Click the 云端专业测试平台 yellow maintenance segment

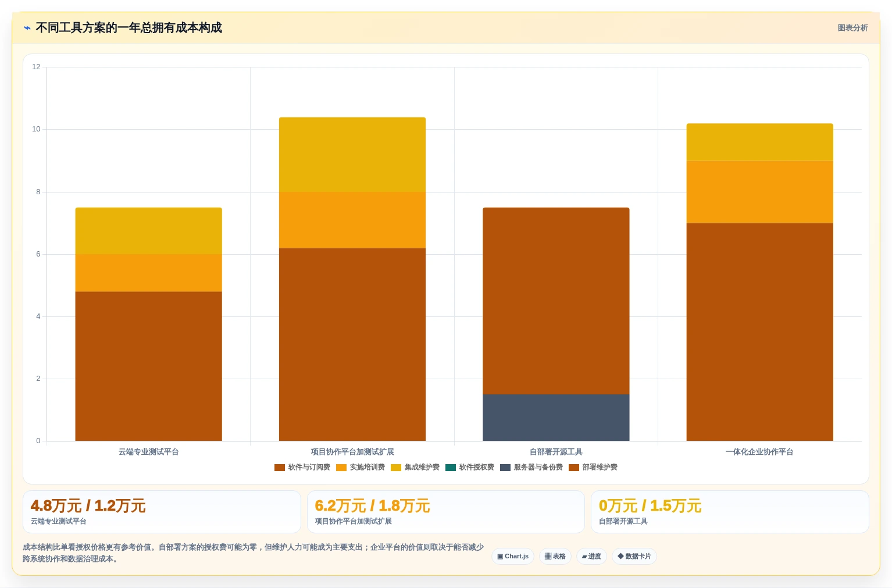[x=149, y=231]
